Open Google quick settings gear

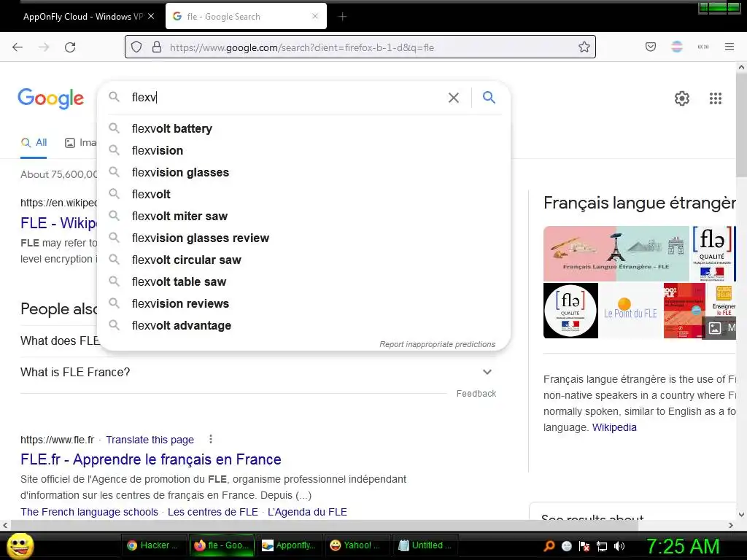point(682,98)
